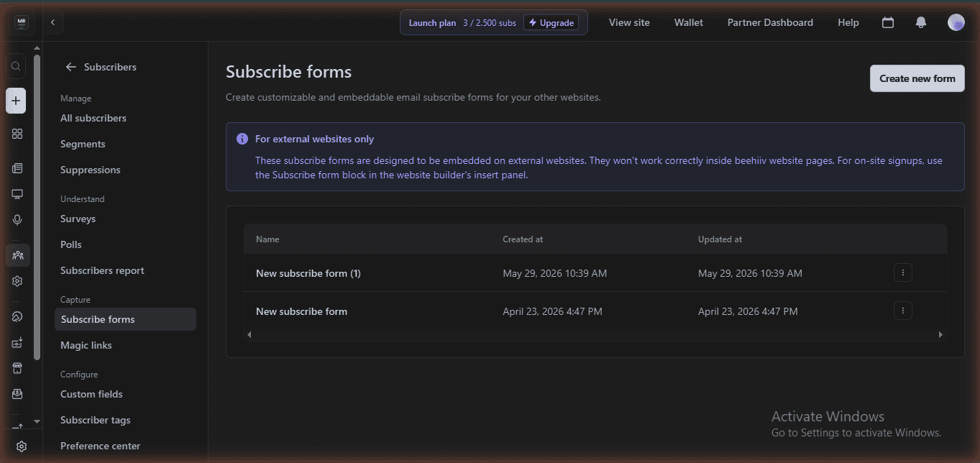Click the info icon in notice banner
Viewport: 980px width, 463px height.
tap(242, 139)
